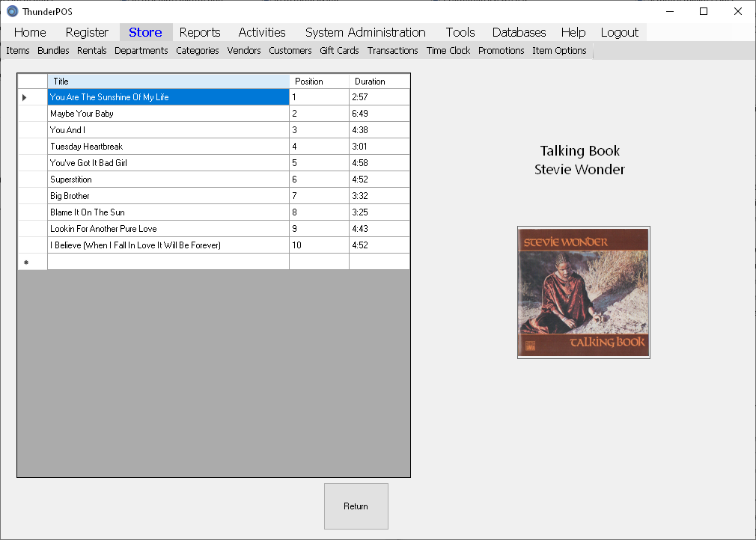The image size is (756, 540).
Task: Select the row header for the first track
Action: click(x=32, y=97)
